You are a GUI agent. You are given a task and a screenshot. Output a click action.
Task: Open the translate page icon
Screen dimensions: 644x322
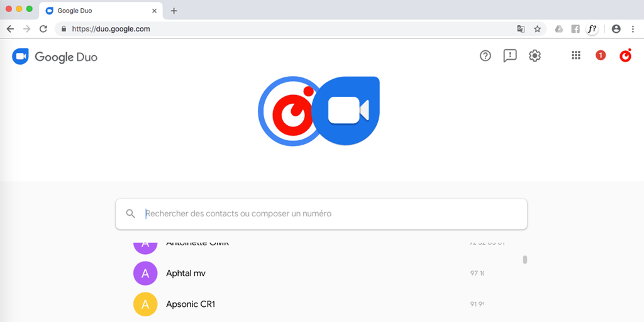[x=521, y=29]
